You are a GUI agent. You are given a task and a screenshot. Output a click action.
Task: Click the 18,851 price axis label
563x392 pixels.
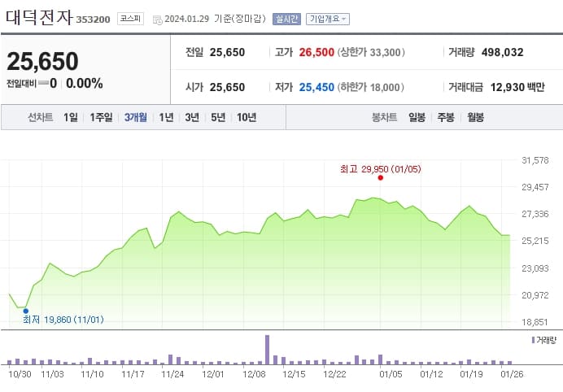pos(535,322)
